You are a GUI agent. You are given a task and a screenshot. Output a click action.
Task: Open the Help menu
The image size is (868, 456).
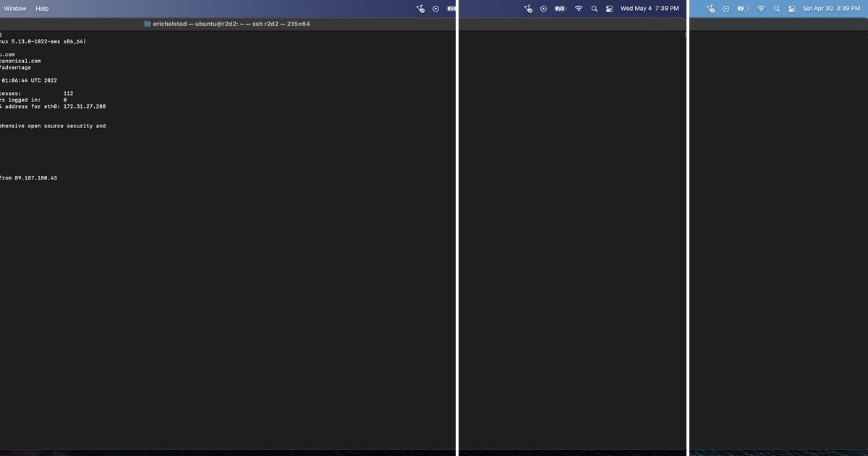click(41, 8)
